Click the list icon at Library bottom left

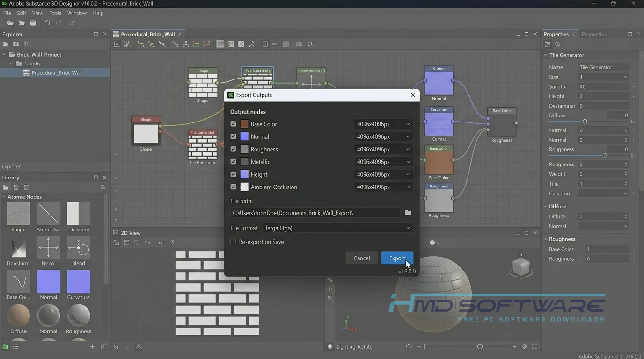tap(15, 346)
